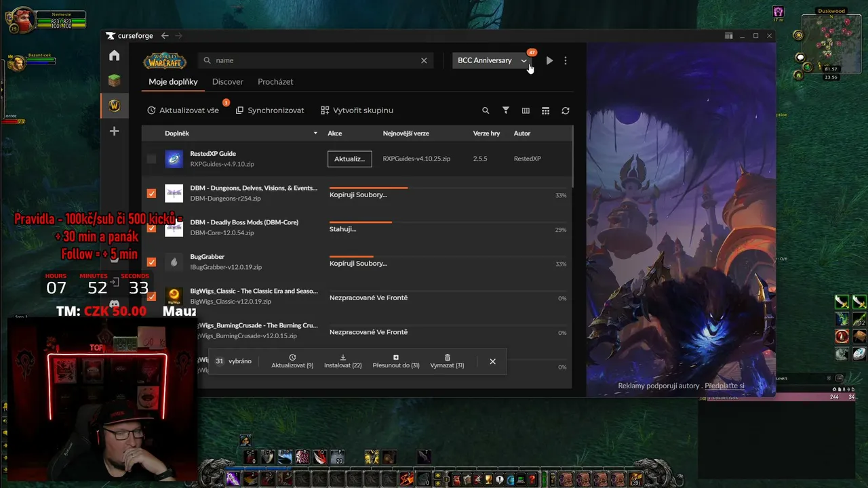Update RestedXP Guide with the Aktualiz... button
868x488 pixels.
click(350, 159)
